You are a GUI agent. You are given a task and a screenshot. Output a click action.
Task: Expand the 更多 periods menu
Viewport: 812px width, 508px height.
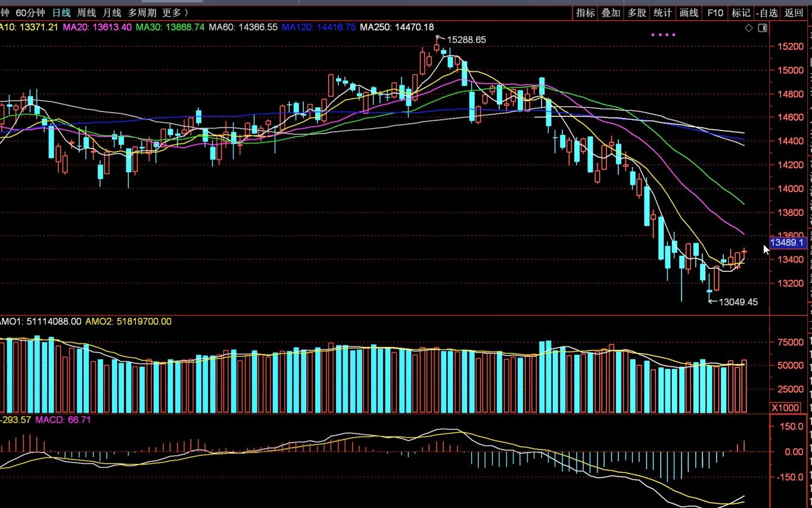[175, 13]
